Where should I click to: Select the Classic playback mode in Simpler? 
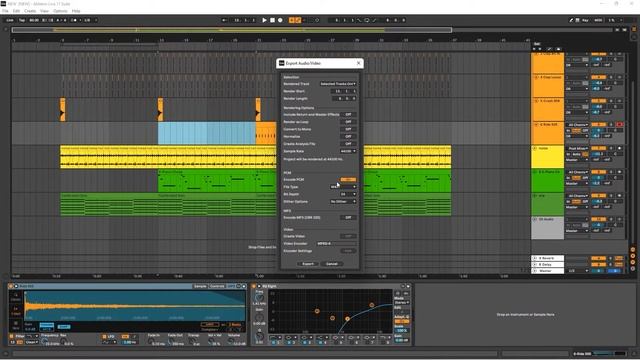click(x=16, y=297)
